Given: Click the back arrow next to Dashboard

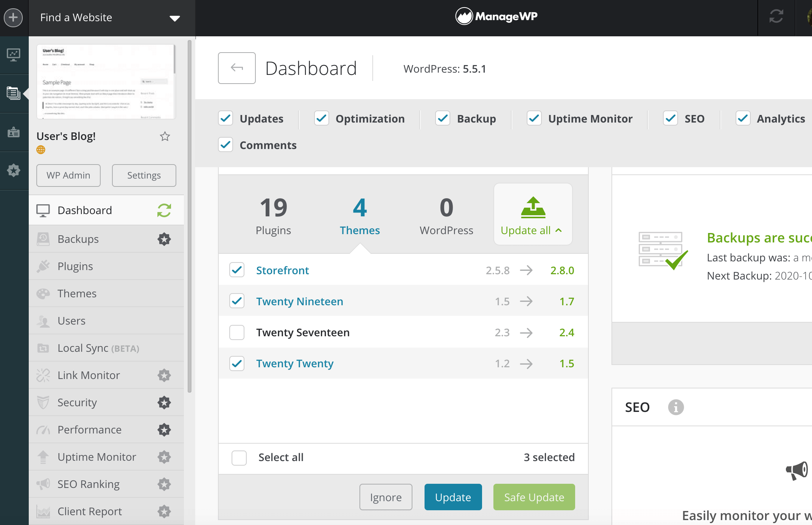Looking at the screenshot, I should point(237,68).
